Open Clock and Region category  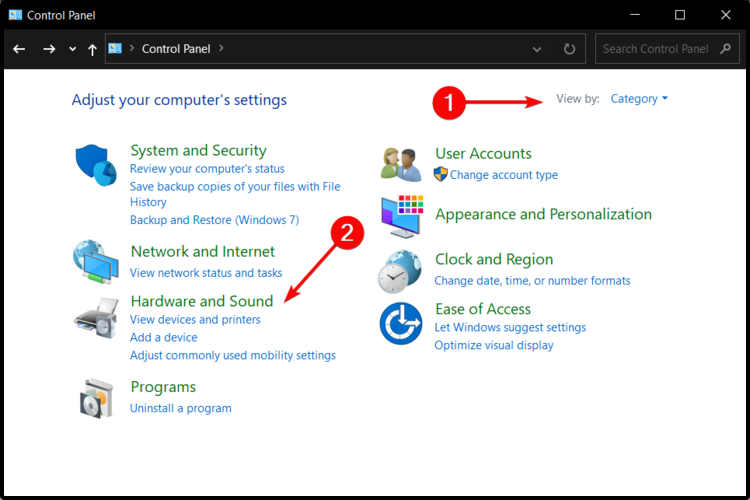(x=494, y=259)
